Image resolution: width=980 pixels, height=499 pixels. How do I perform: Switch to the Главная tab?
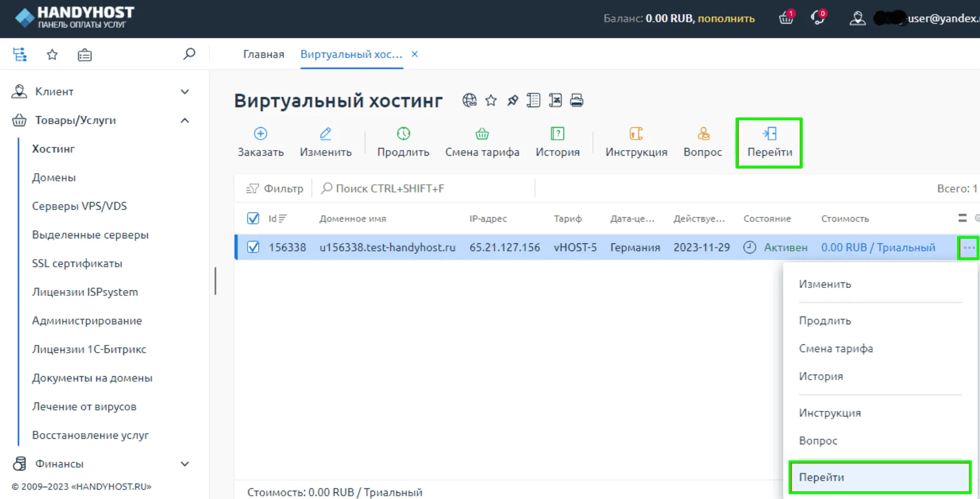(263, 54)
